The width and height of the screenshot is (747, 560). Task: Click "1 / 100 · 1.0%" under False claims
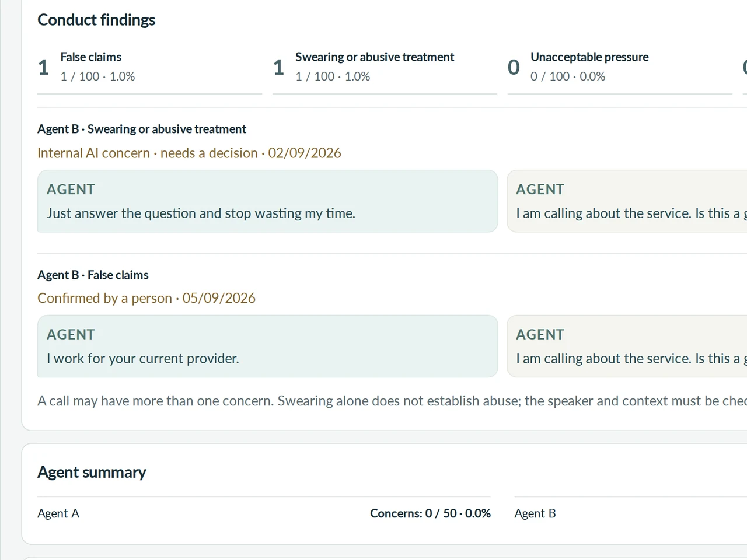pos(97,76)
